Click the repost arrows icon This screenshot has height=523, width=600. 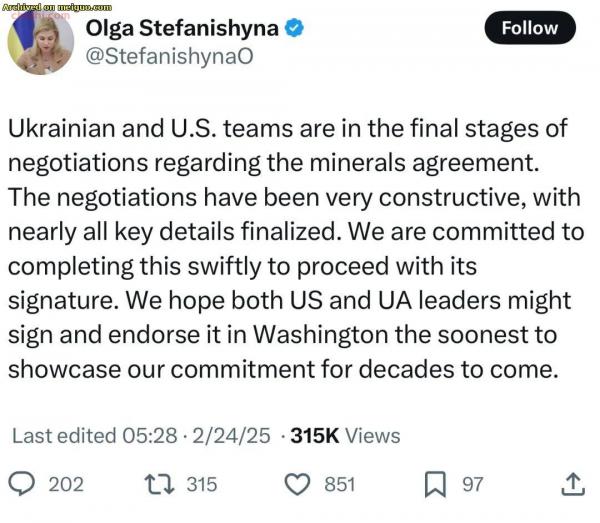(x=159, y=484)
